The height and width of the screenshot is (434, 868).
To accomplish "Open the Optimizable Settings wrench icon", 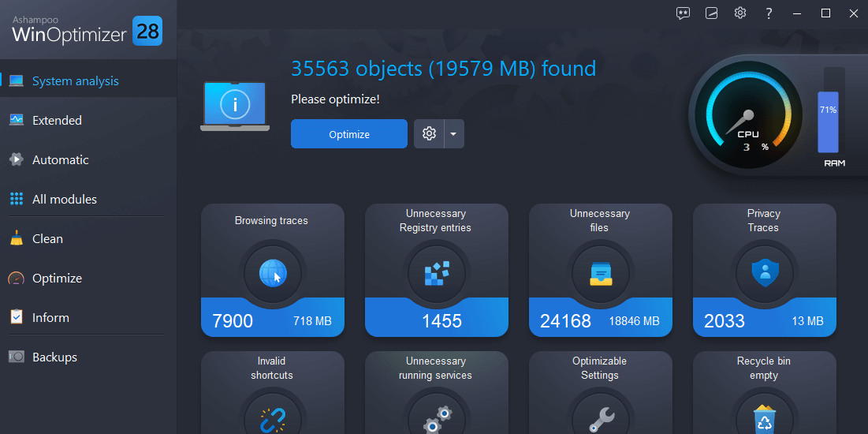I will [x=601, y=420].
